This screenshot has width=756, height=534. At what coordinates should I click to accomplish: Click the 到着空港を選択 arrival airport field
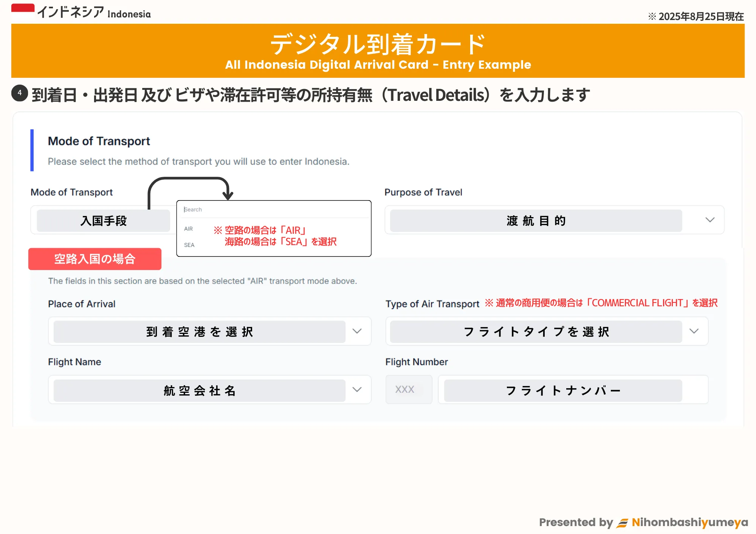(199, 332)
